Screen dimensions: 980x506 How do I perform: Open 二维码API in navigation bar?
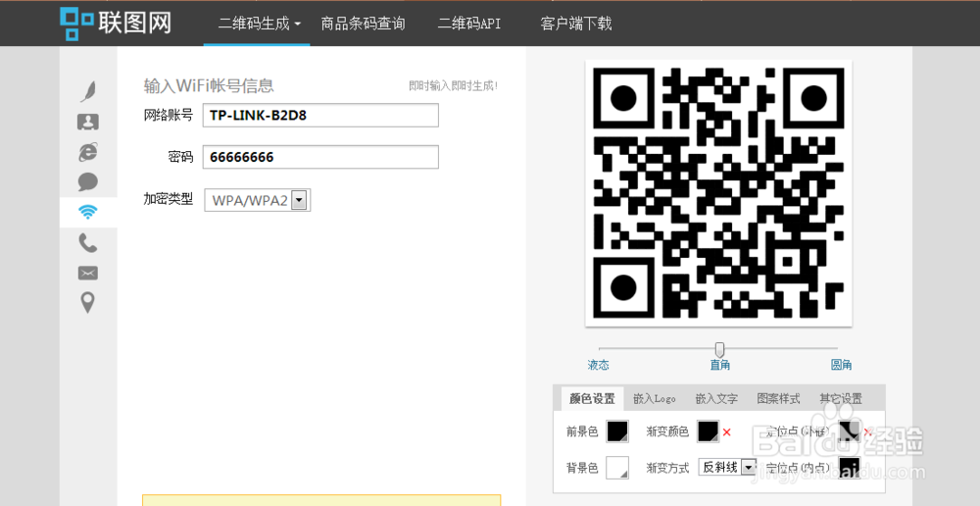pyautogui.click(x=469, y=24)
